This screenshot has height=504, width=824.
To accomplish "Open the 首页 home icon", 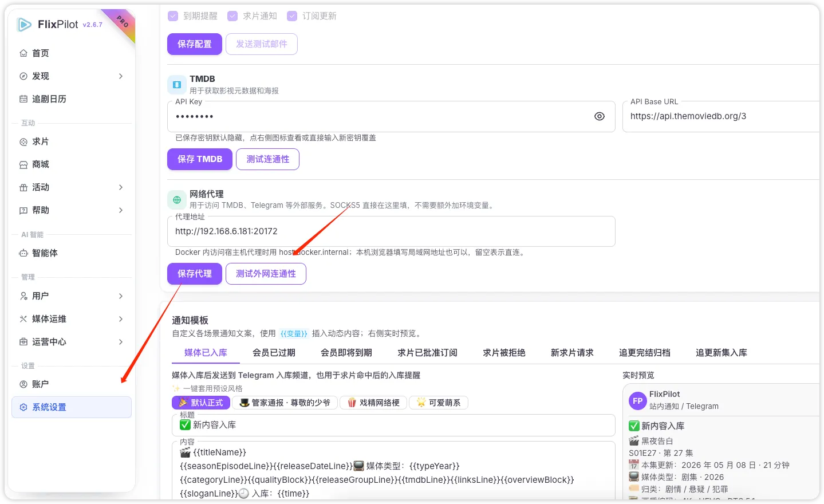I will point(23,53).
